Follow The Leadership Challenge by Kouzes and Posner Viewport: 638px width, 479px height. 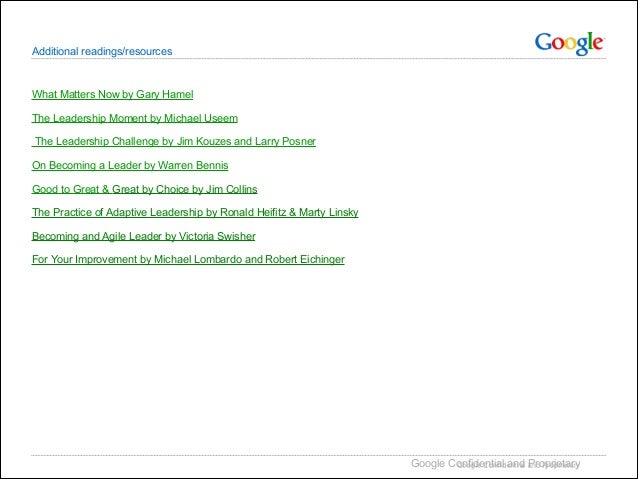pos(174,141)
